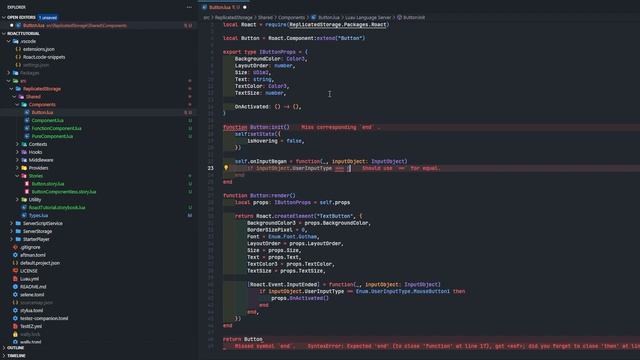Click the gear icon beside tester-companion.toml
Viewport: 640px width, 360px height.
point(15,318)
